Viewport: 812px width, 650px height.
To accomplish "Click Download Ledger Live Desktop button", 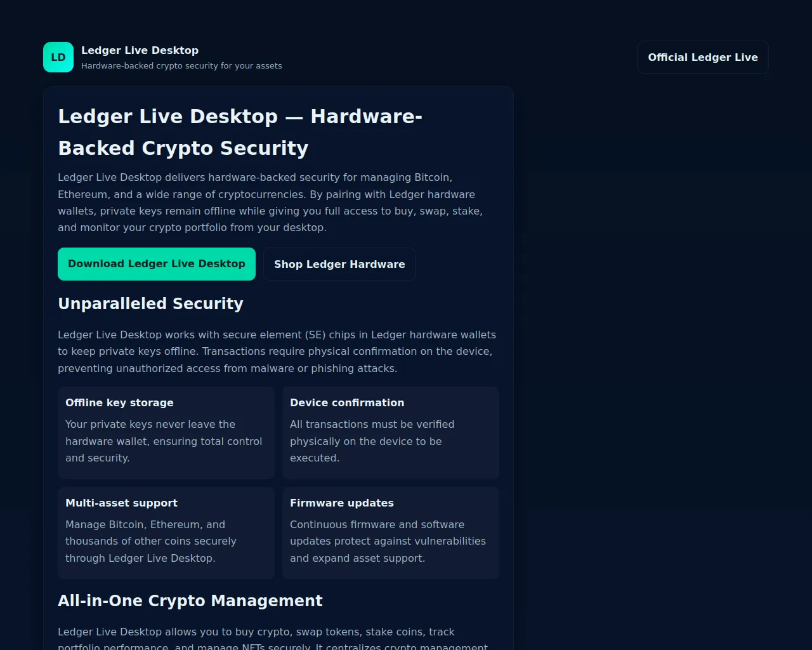I will coord(157,264).
